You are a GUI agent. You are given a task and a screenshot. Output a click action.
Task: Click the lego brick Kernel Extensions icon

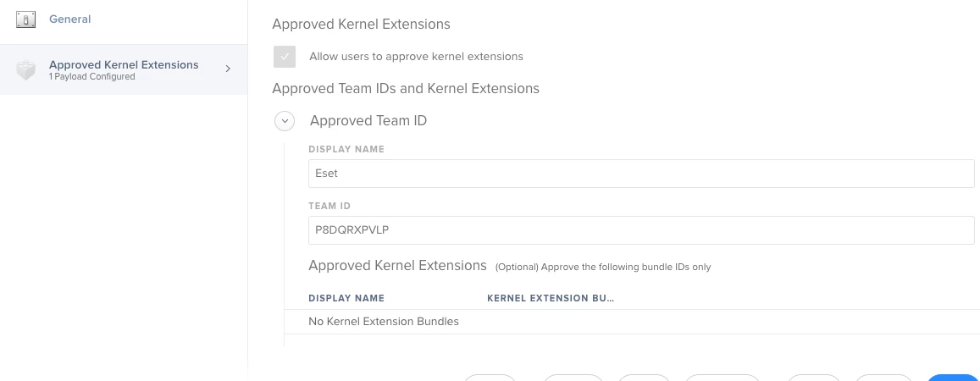click(x=25, y=70)
